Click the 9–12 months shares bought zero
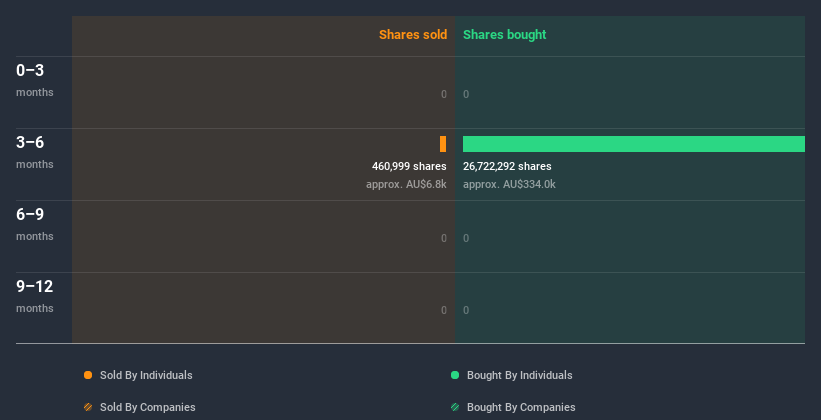The image size is (821, 420). click(466, 310)
